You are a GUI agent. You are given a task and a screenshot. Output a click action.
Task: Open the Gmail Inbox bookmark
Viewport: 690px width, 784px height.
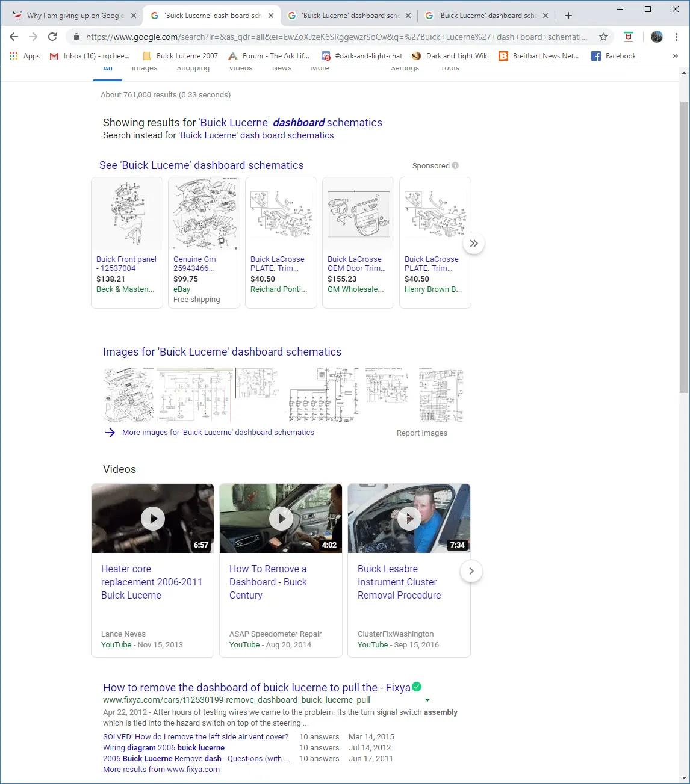[89, 56]
